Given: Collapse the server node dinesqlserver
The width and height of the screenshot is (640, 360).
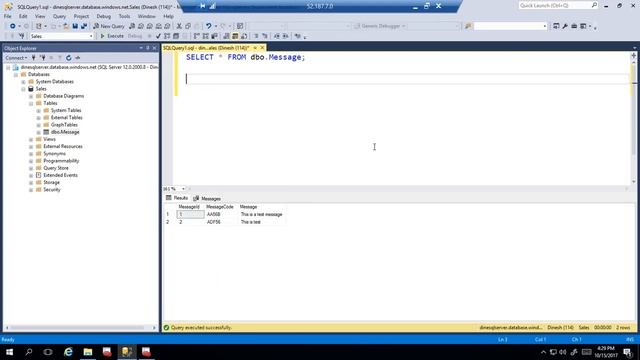Looking at the screenshot, I should tap(8, 67).
